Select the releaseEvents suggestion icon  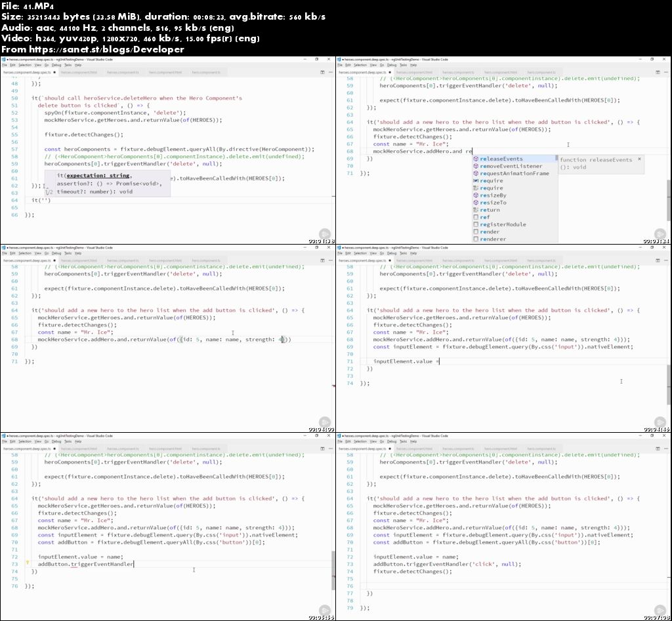coord(476,159)
